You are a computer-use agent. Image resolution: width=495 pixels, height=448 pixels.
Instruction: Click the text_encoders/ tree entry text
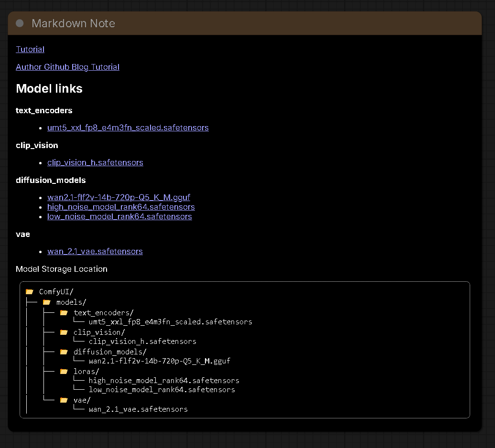[104, 313]
